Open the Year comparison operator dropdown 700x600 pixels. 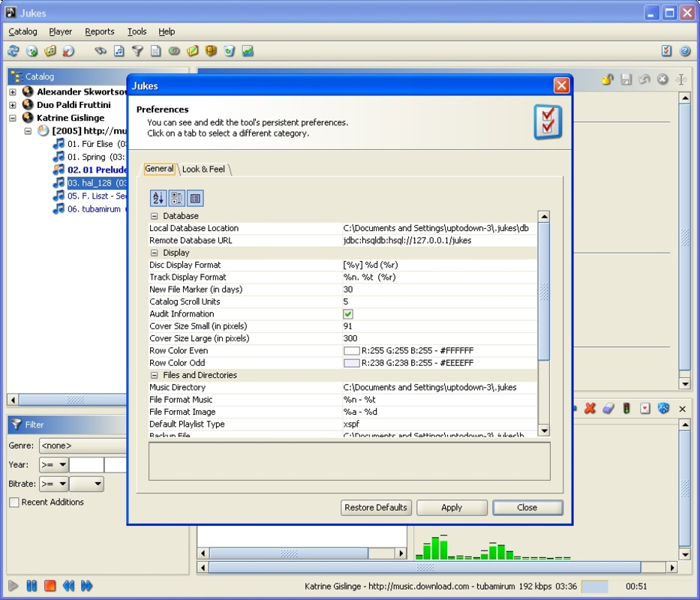(53, 465)
